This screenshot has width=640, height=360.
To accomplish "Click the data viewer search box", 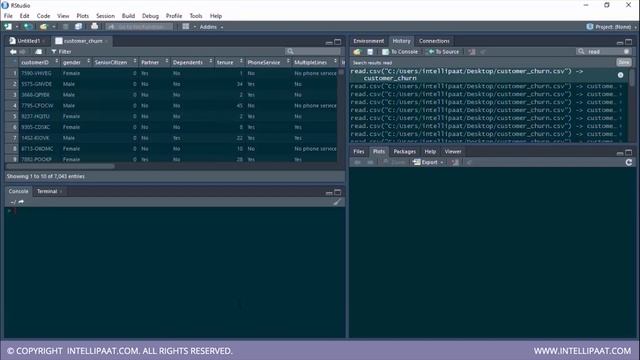I will 313,51.
